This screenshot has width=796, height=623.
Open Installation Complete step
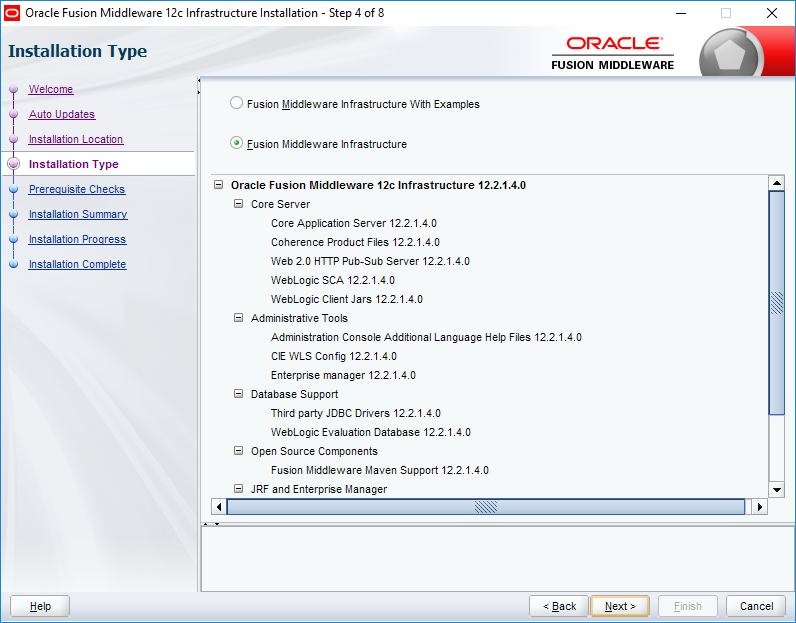coord(77,264)
